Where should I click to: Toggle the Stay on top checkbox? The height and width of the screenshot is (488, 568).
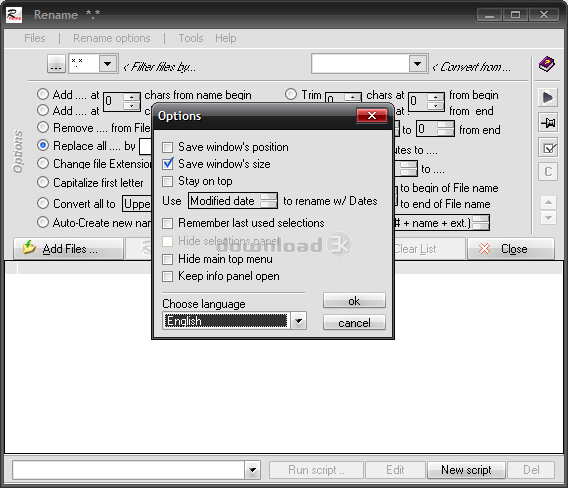(167, 181)
